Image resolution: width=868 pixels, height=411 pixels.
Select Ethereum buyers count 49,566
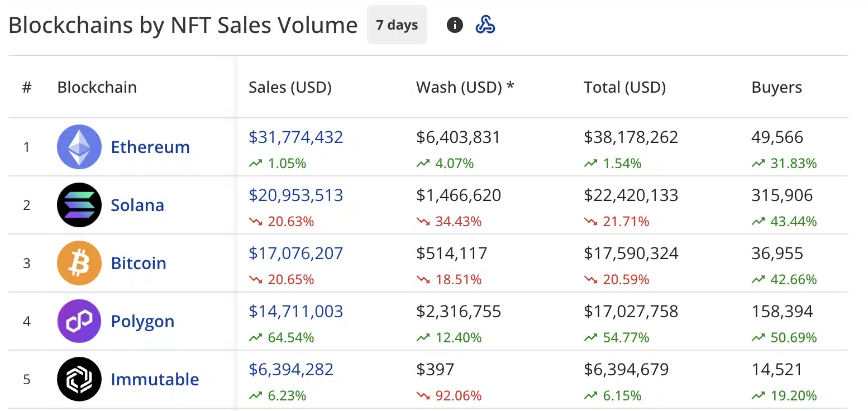777,137
